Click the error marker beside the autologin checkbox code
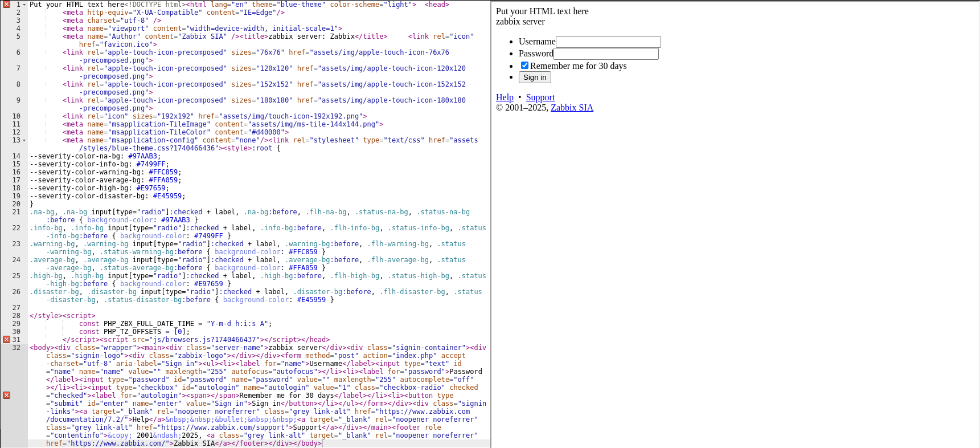 [6, 395]
